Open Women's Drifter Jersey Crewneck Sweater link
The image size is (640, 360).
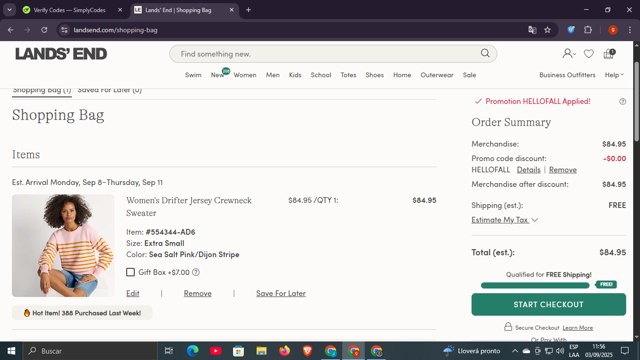point(189,207)
